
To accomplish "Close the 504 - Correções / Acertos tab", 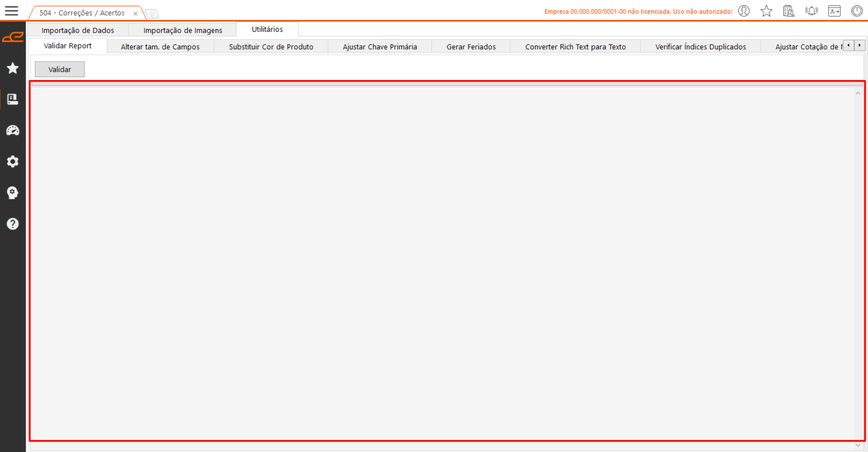I will click(135, 13).
